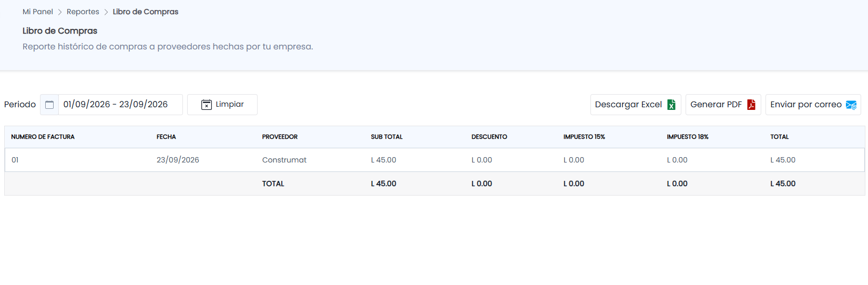
Task: Click the clear-calendar icon in Limpiar
Action: tap(207, 105)
